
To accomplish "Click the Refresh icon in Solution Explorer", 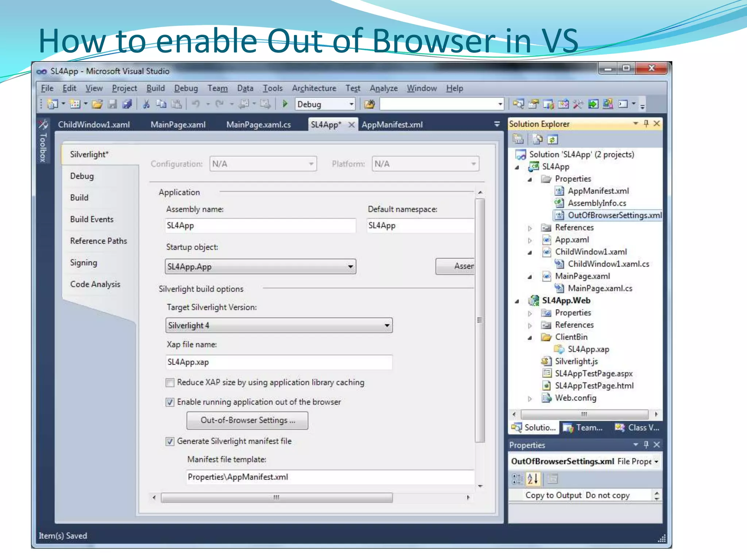I will click(x=553, y=139).
